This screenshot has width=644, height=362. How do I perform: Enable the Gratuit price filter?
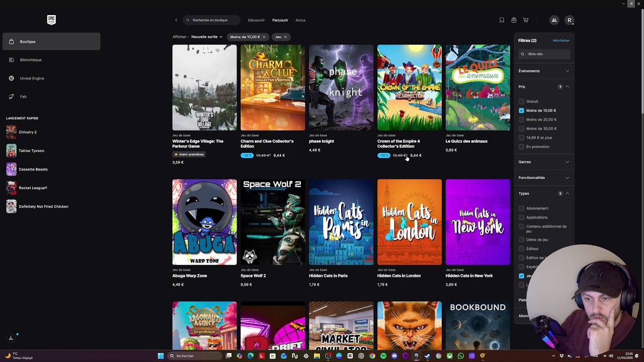(x=521, y=102)
